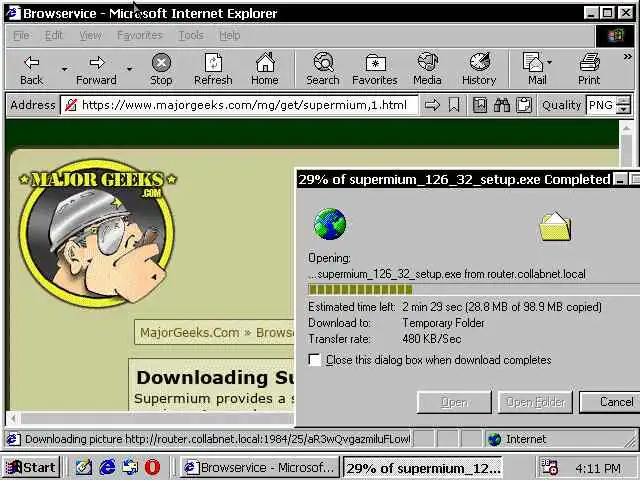
Task: Click the book icon next to the binoculars
Action: point(480,105)
